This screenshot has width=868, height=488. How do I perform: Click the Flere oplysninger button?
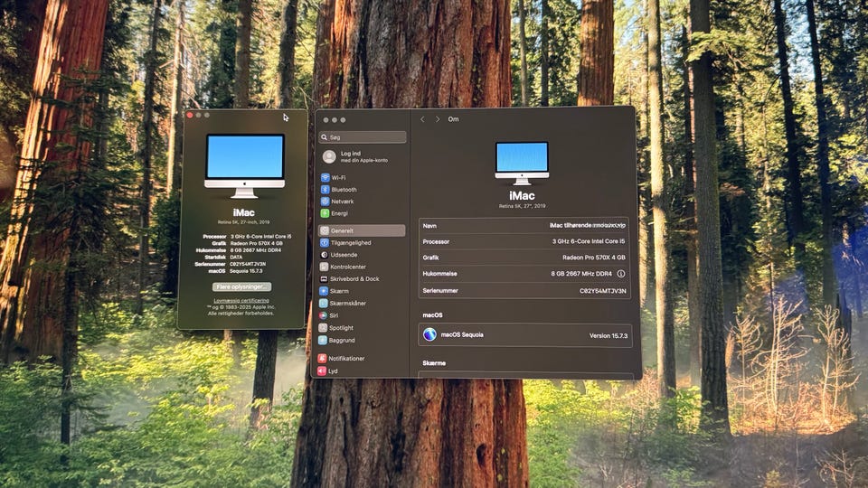click(x=242, y=286)
